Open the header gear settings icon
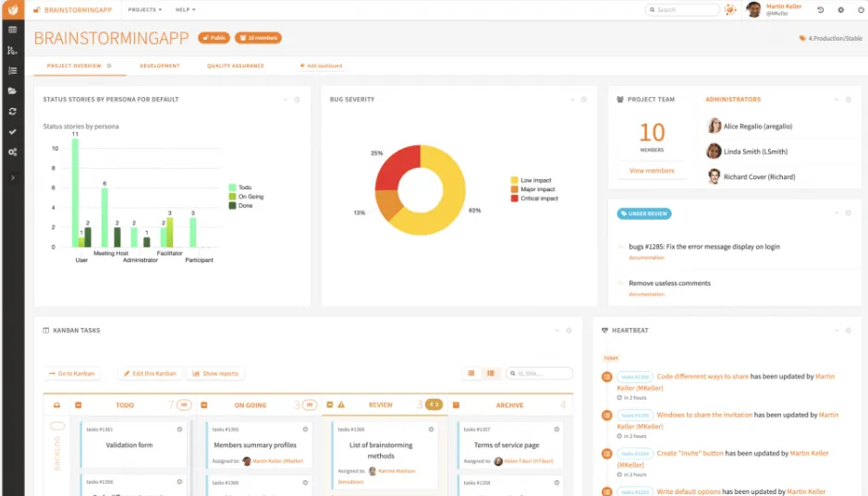 pyautogui.click(x=841, y=10)
